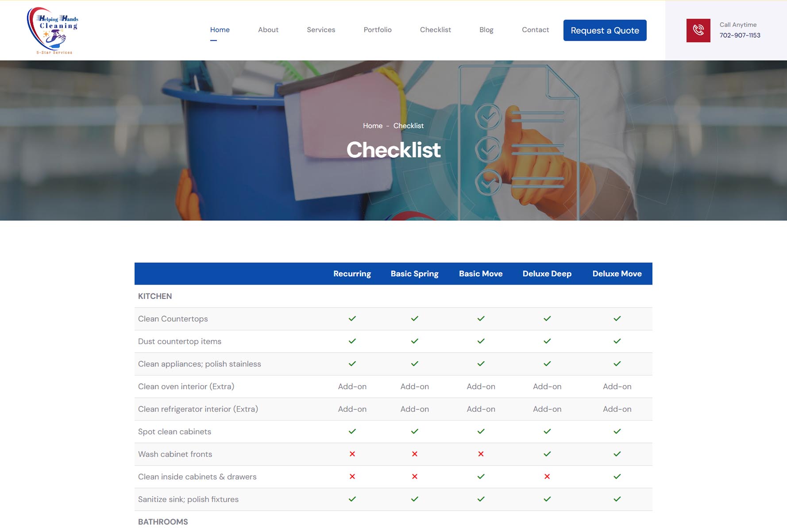Click the red X under Wash cabinet fronts Recurring
Viewport: 787px width, 532px height.
coord(352,454)
